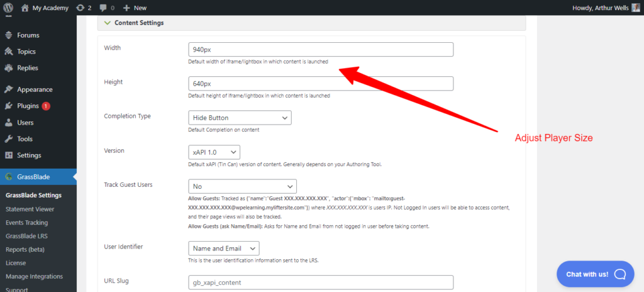Screen dimensions: 644x292
Task: Click the WordPress logo icon
Action: (x=8, y=8)
